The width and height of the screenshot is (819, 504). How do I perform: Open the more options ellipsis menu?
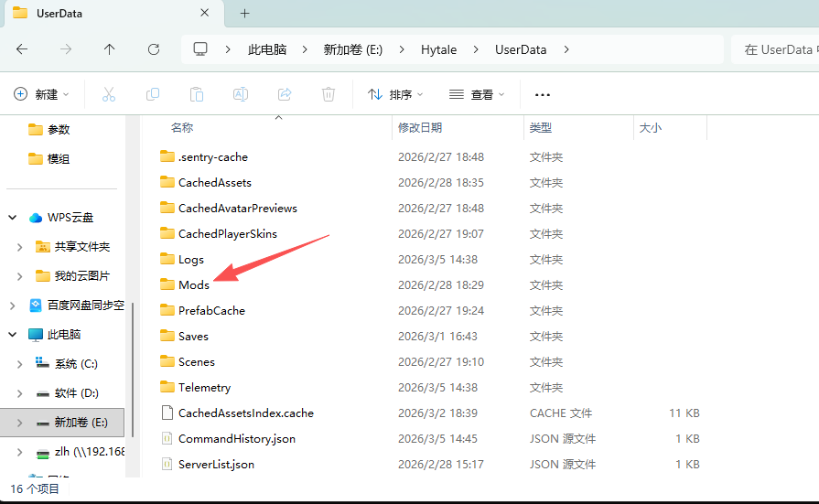(x=542, y=94)
